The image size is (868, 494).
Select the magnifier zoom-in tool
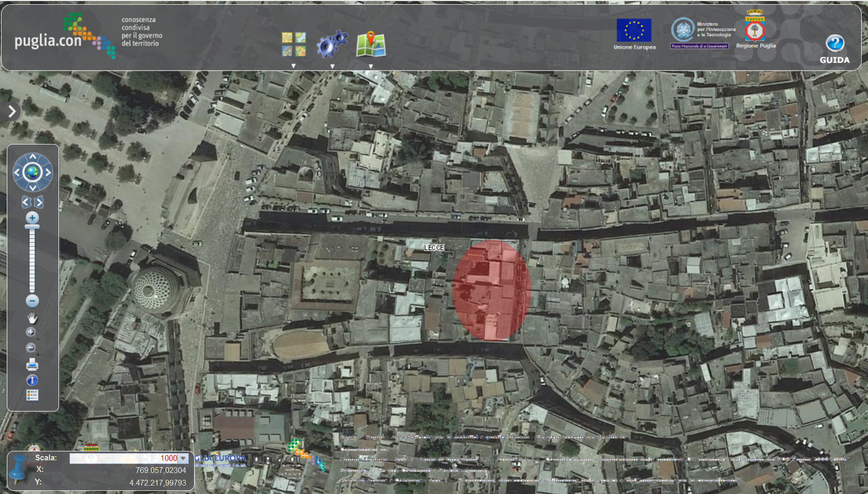coord(31,332)
